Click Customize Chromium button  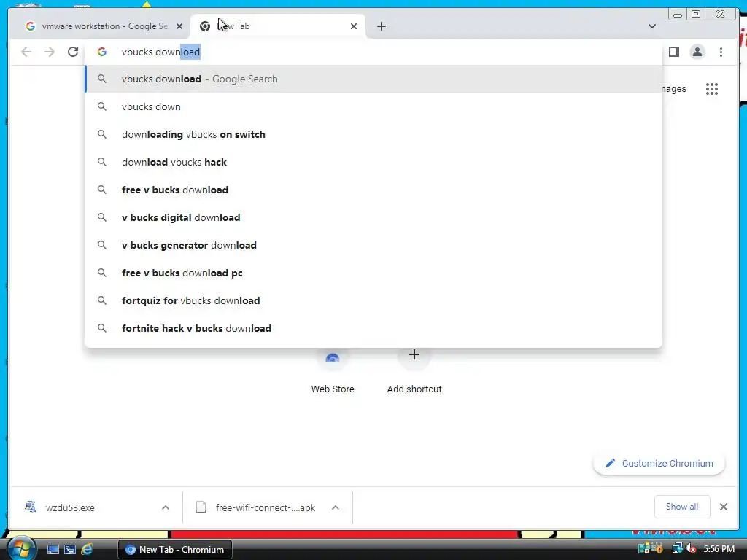point(659,463)
